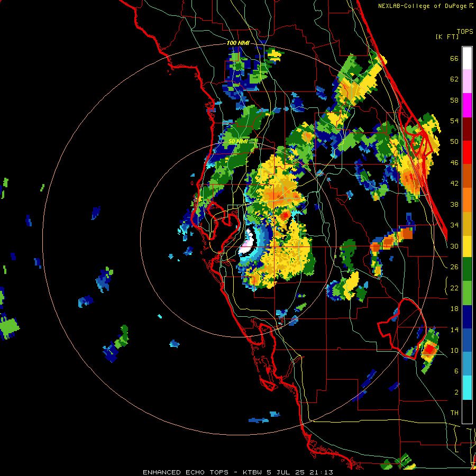Click the legend value 14
476x476 pixels.
click(x=454, y=329)
